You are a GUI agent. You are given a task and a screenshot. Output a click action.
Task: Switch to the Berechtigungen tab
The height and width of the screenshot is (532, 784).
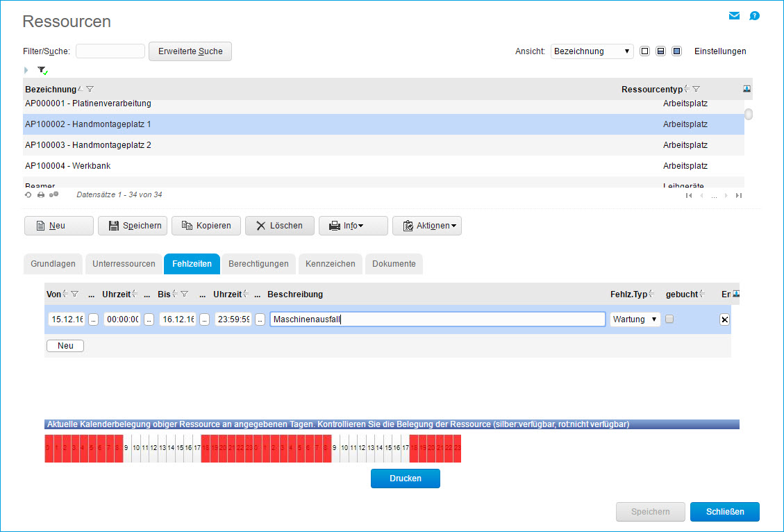[258, 264]
